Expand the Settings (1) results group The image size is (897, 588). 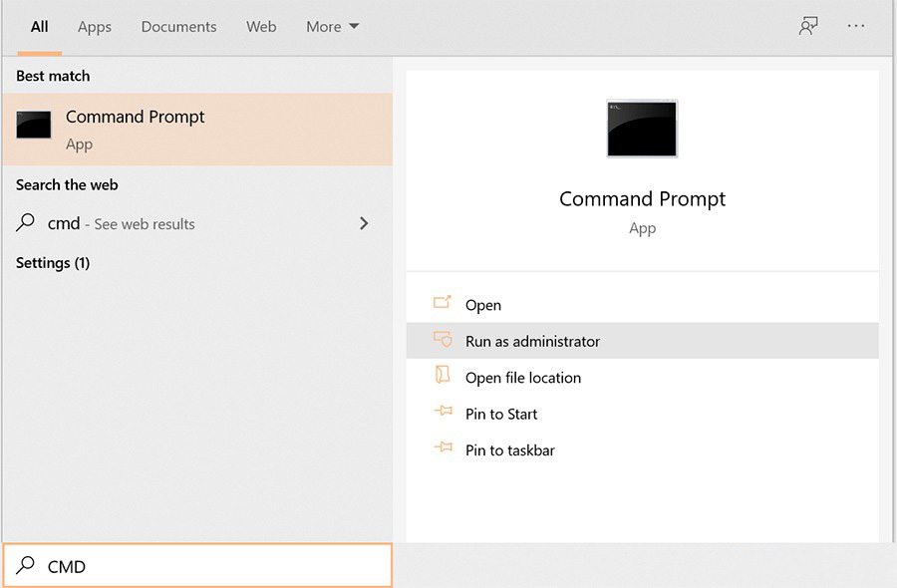tap(53, 262)
